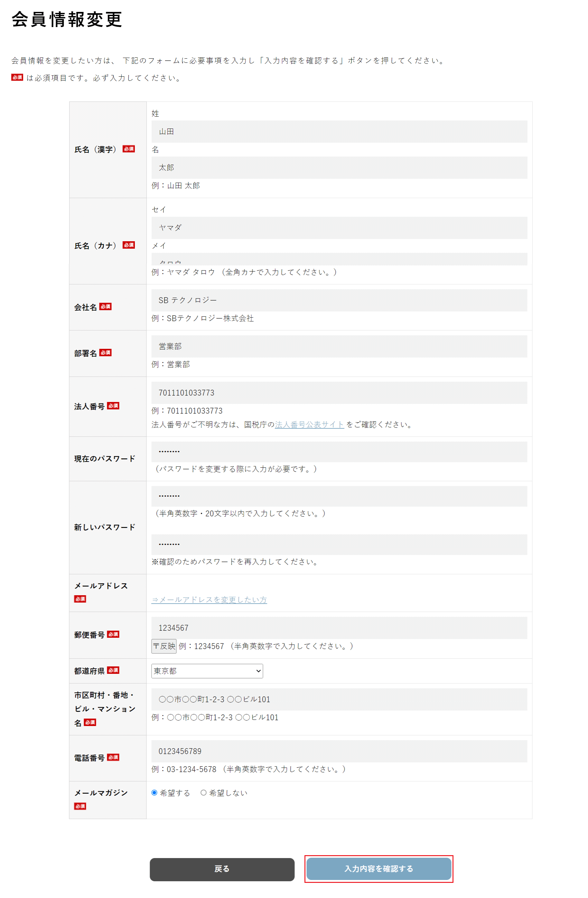Click the 必須 badge beside 法人番号

click(x=113, y=406)
